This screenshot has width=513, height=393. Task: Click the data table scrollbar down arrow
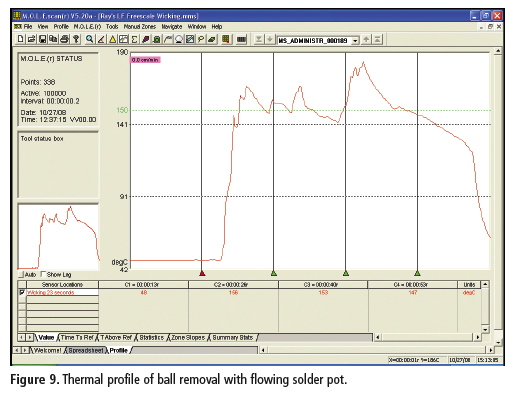[x=485, y=329]
